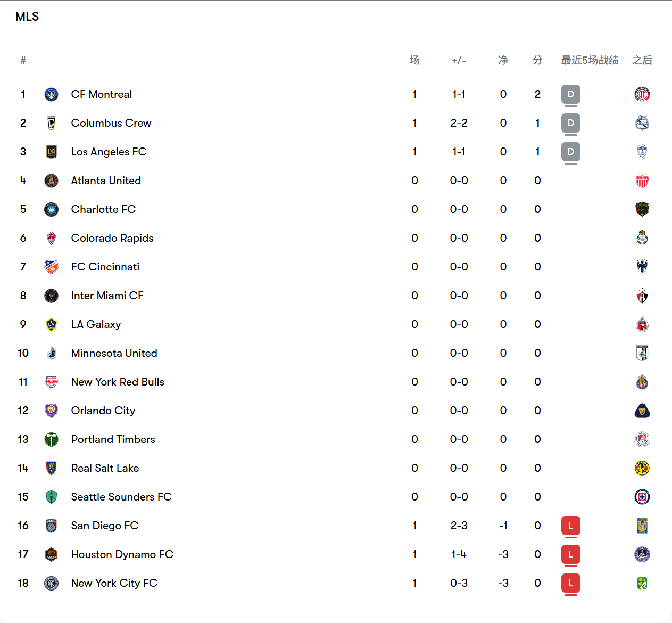Click the Portland Timbers crest

[51, 440]
